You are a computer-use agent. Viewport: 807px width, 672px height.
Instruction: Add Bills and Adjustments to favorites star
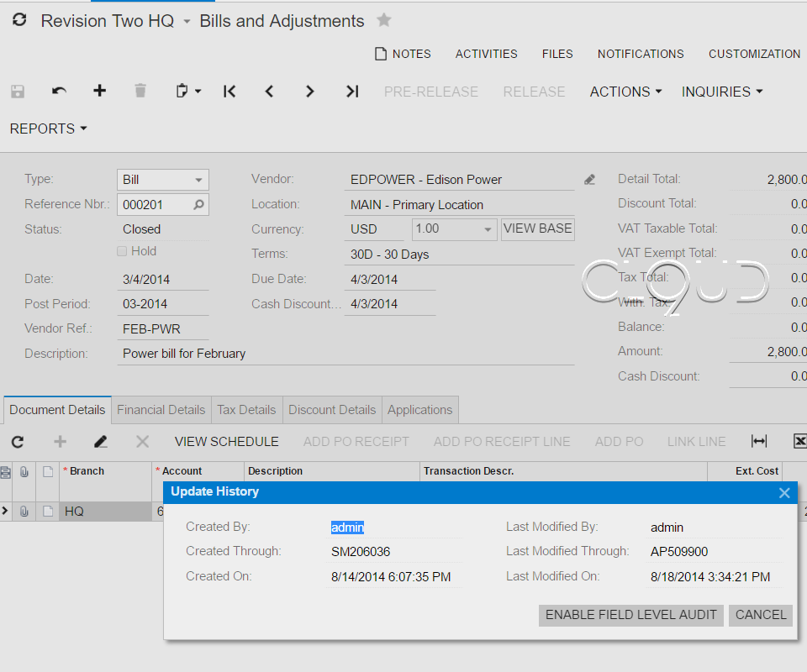click(384, 20)
